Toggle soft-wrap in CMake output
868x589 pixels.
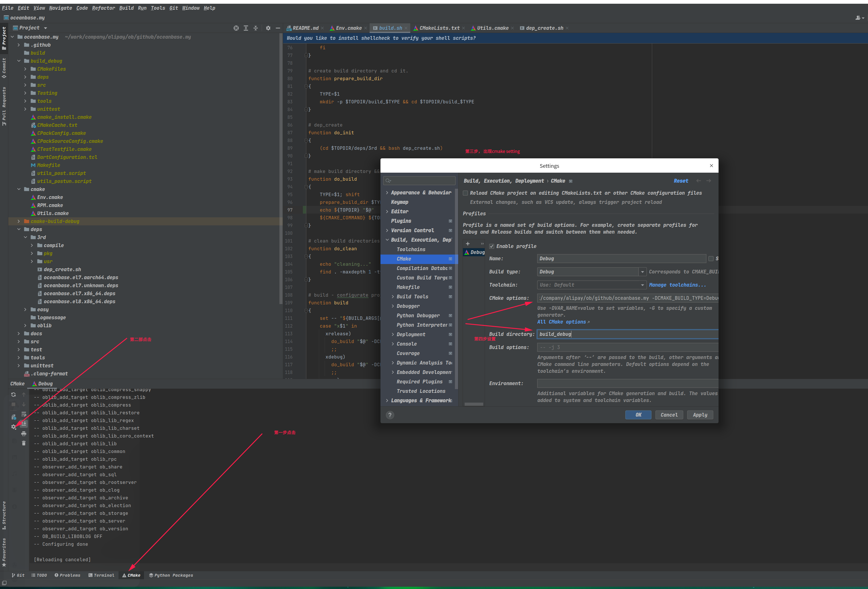(23, 414)
